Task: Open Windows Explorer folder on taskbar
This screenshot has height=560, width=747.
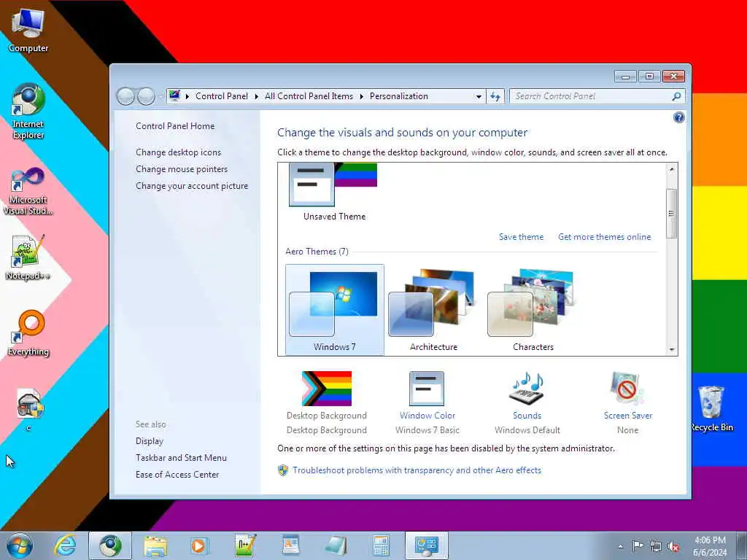Action: [x=155, y=545]
